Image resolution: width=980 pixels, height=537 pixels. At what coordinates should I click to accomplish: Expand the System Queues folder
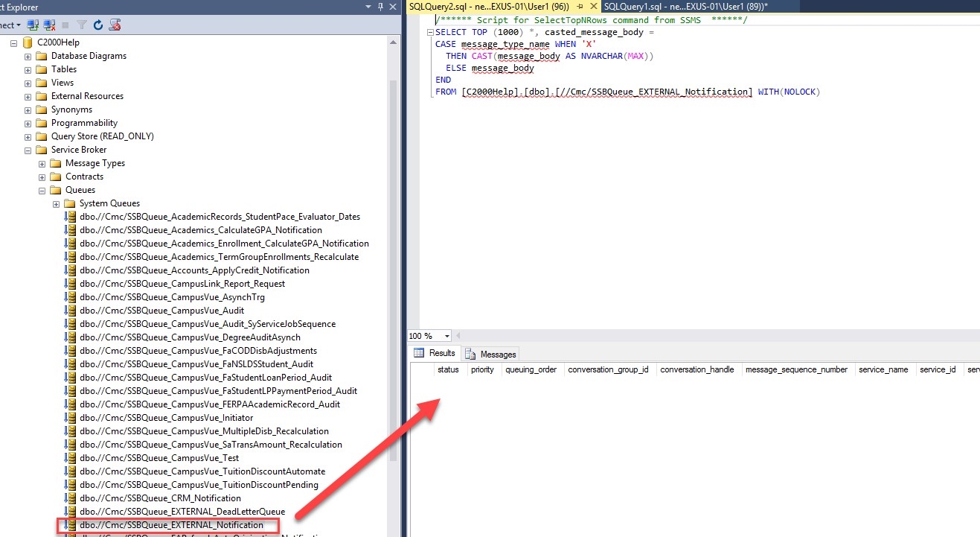pyautogui.click(x=56, y=203)
